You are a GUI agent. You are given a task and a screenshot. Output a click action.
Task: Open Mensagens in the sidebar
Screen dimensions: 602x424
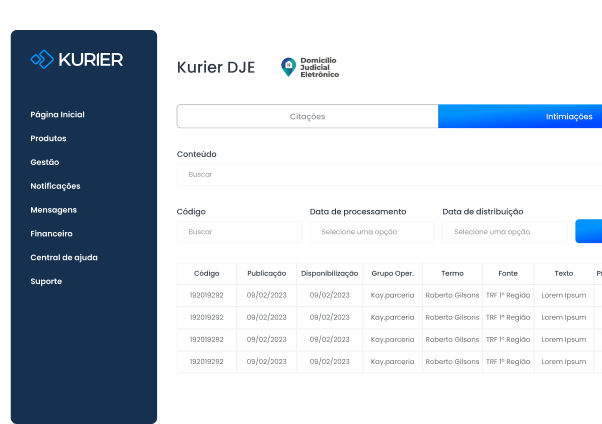click(54, 210)
